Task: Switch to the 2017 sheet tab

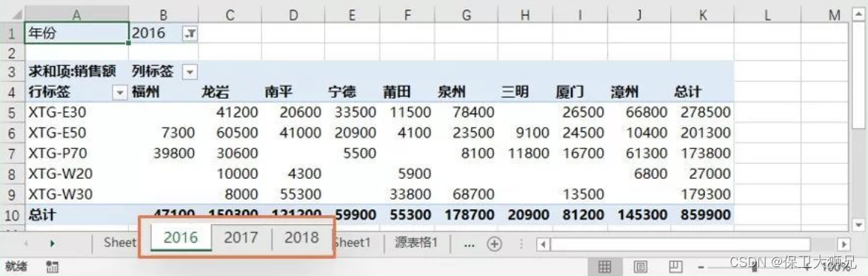Action: [241, 237]
